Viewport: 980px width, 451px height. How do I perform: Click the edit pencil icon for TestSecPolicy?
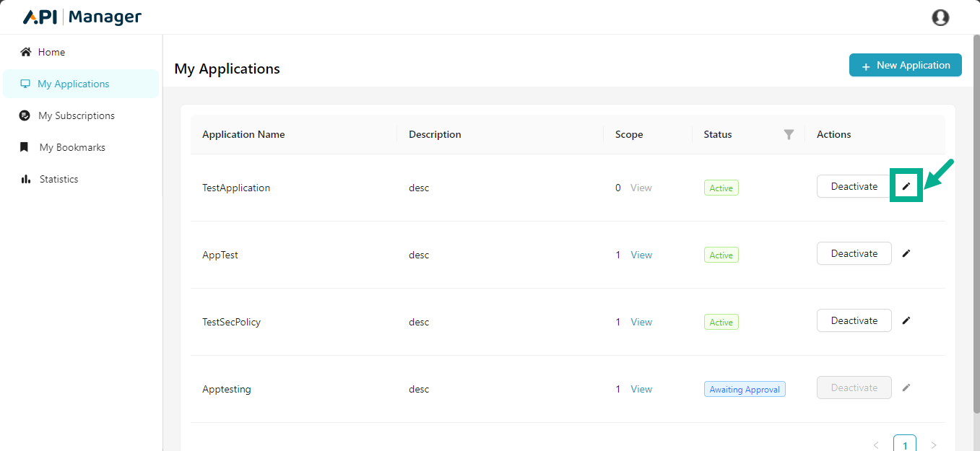(x=906, y=320)
